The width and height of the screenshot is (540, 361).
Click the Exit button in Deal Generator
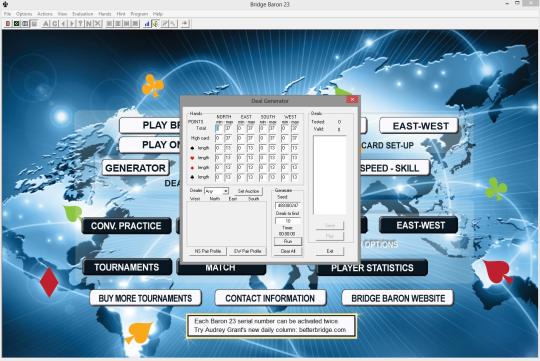coord(330,251)
